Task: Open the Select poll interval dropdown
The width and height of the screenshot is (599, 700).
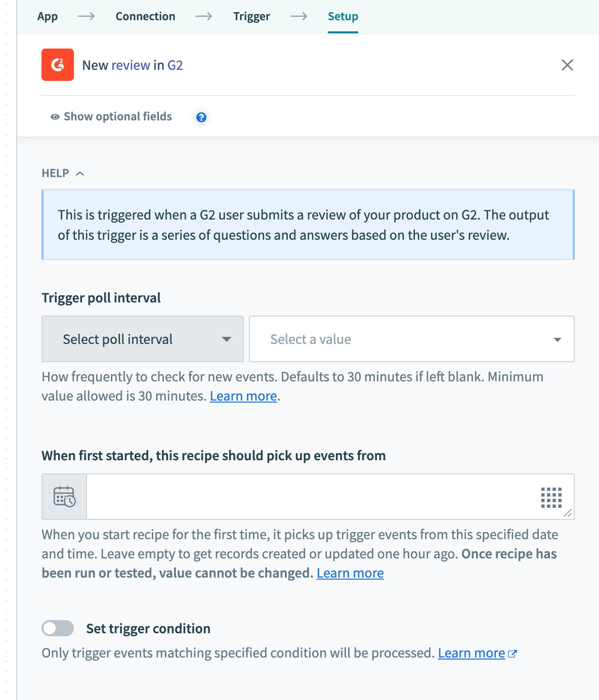Action: 143,339
